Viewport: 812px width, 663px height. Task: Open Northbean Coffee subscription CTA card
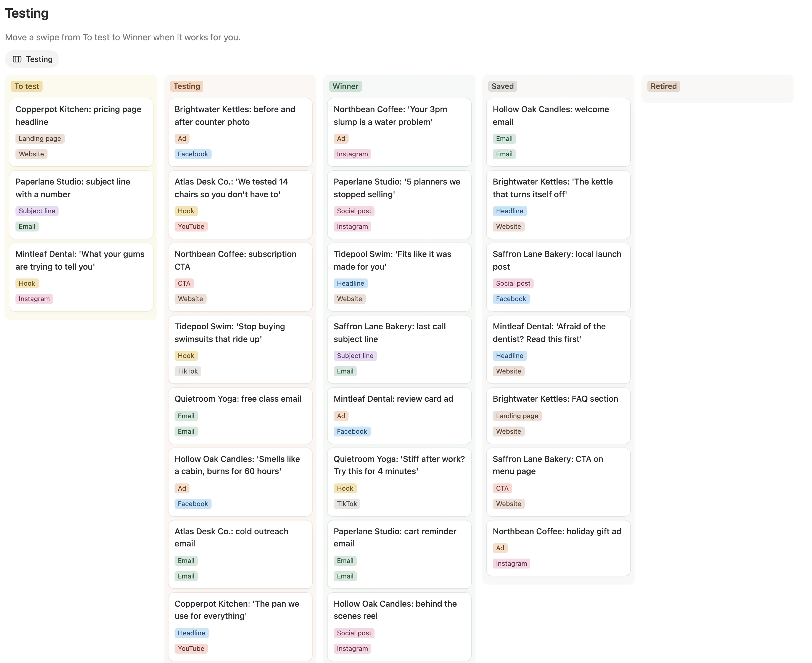(x=240, y=277)
